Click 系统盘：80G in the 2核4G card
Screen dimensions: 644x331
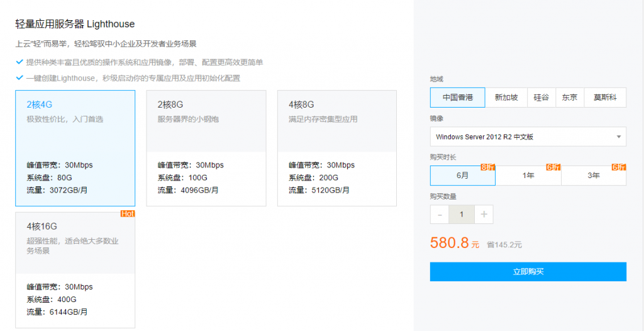coord(50,178)
